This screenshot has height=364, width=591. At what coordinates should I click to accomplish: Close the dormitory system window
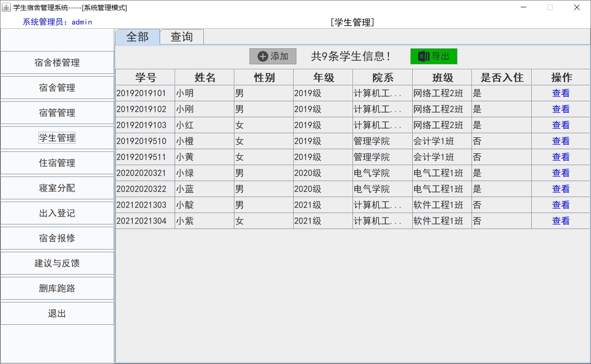[577, 7]
